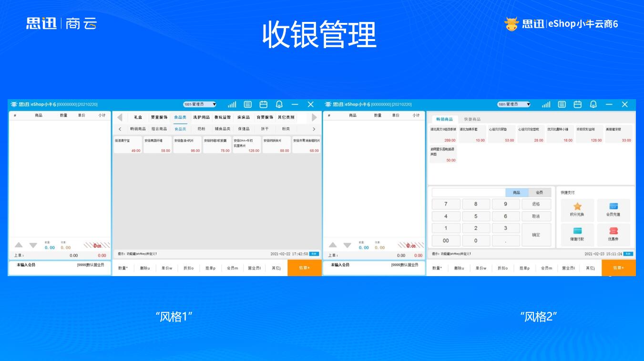Switch to the 快捷商品 tab
This screenshot has width=644, height=361.
pyautogui.click(x=472, y=119)
